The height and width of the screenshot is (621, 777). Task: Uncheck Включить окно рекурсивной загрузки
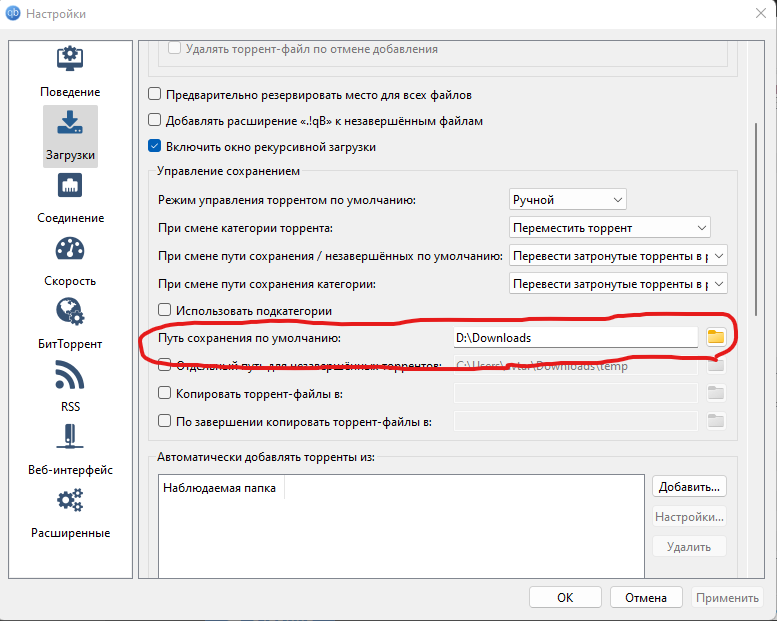(x=155, y=146)
